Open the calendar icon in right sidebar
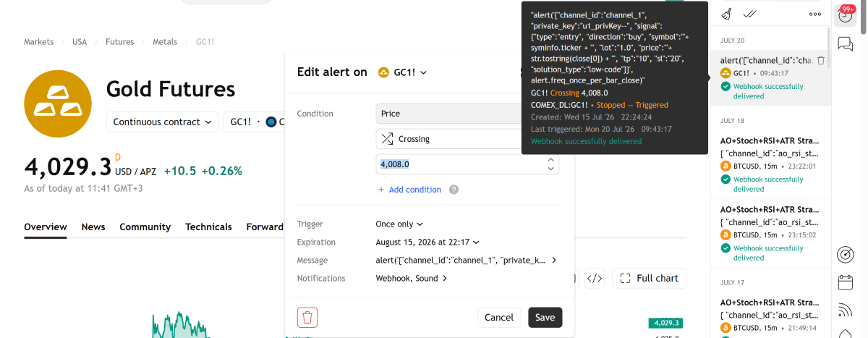The height and width of the screenshot is (338, 868). pos(845,282)
